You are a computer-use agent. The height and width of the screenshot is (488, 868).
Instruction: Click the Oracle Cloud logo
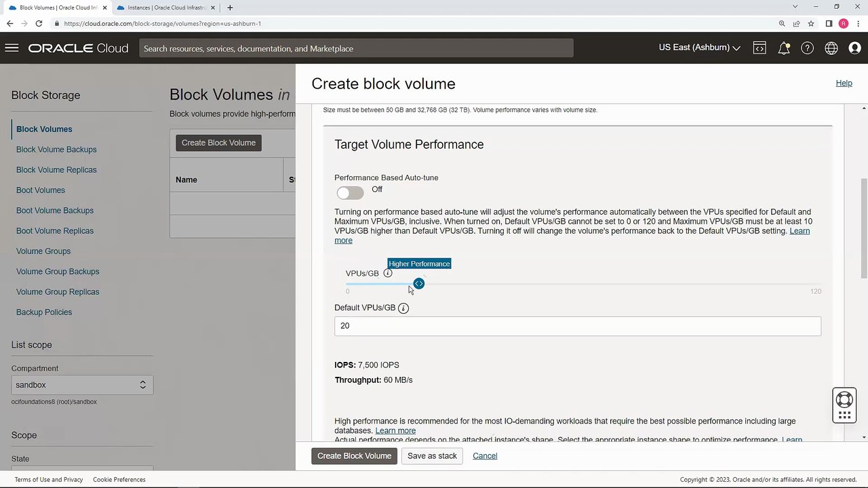(78, 48)
